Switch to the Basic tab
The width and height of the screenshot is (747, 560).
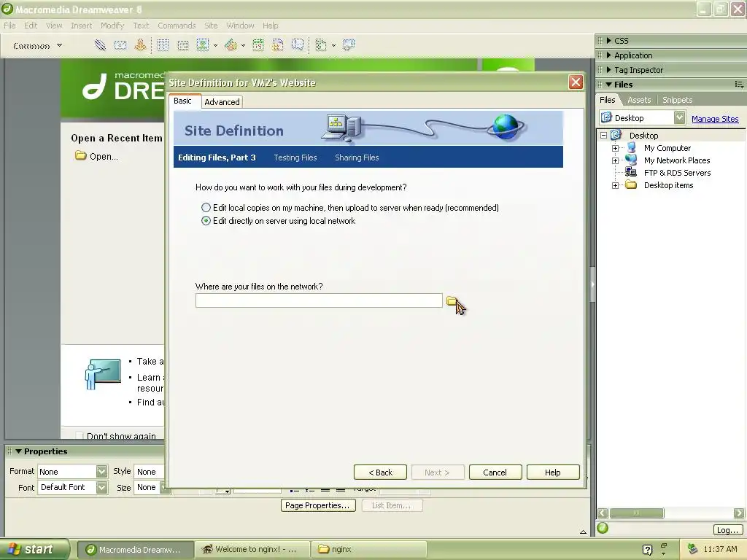[x=182, y=101]
